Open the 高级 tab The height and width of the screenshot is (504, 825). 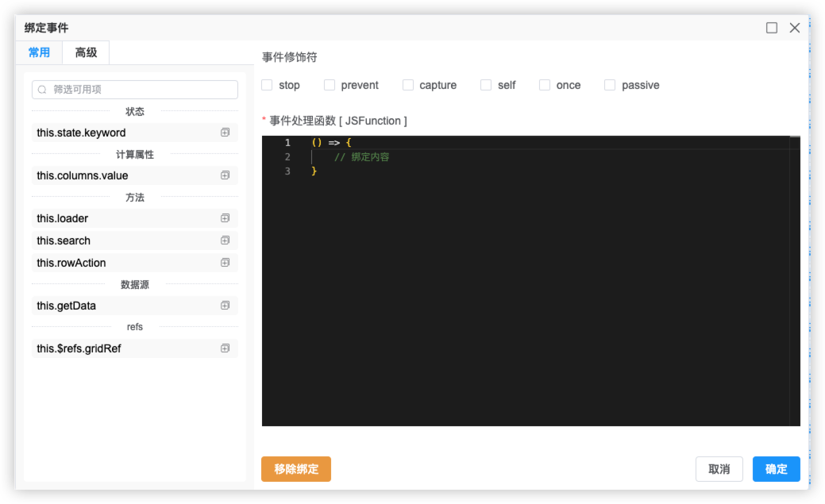(86, 52)
